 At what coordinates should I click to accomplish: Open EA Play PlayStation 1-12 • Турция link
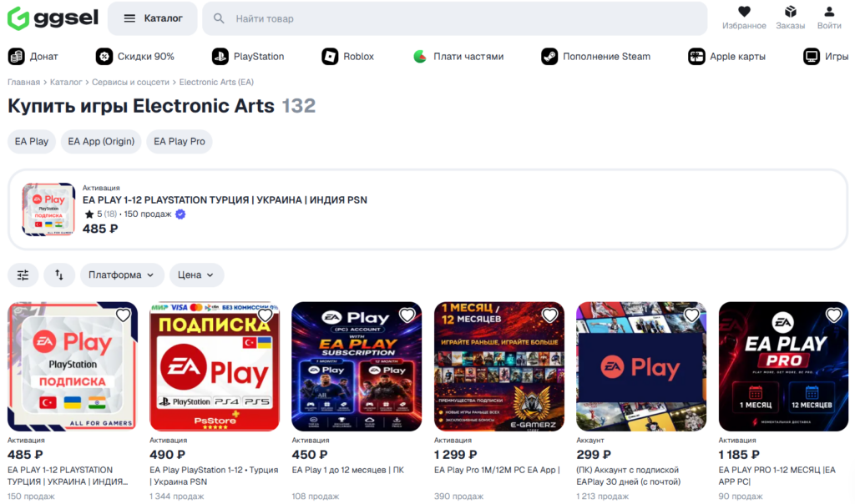click(x=214, y=476)
